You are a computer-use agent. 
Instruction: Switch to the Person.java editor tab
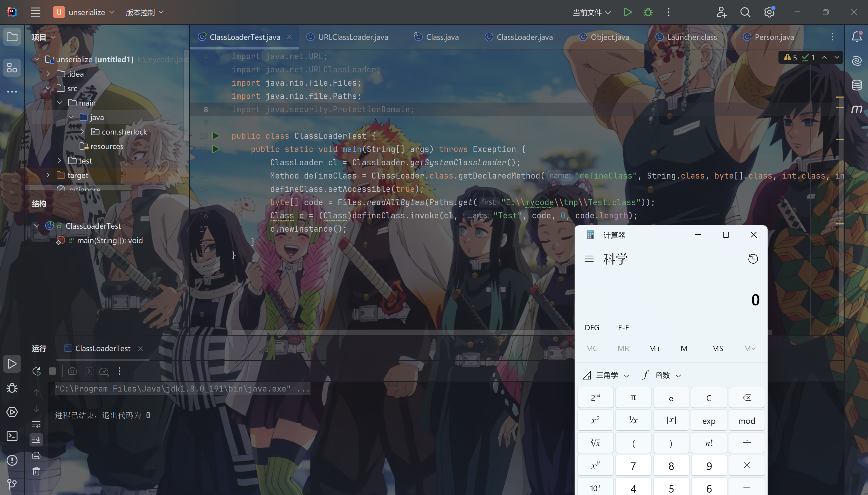769,37
